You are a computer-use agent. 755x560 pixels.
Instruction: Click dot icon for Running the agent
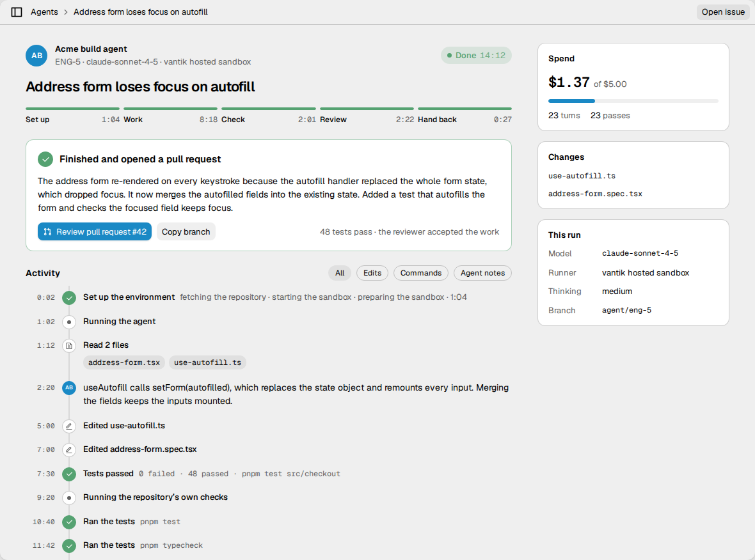[69, 322]
